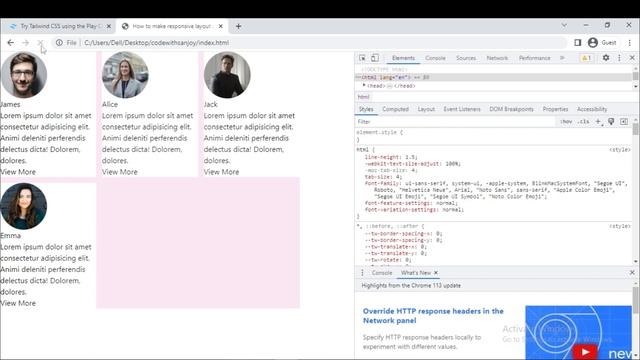Open the Event Listeners sub-tab
This screenshot has width=640, height=360.
[462, 109]
